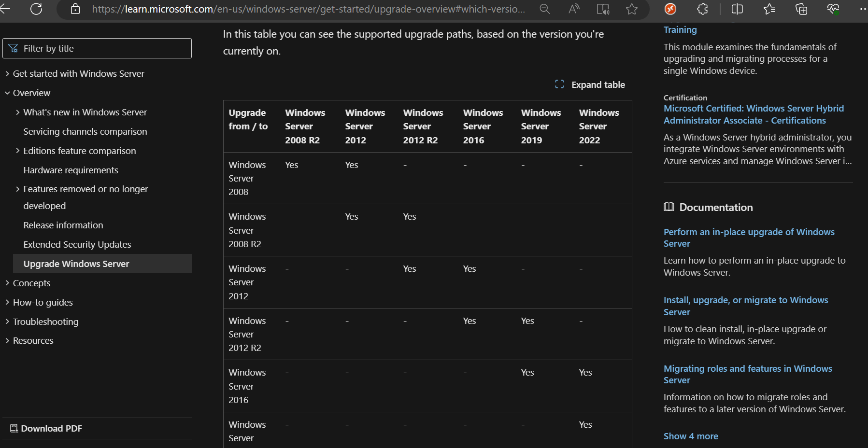The image size is (868, 448).
Task: Open site info lock icon
Action: coord(75,9)
